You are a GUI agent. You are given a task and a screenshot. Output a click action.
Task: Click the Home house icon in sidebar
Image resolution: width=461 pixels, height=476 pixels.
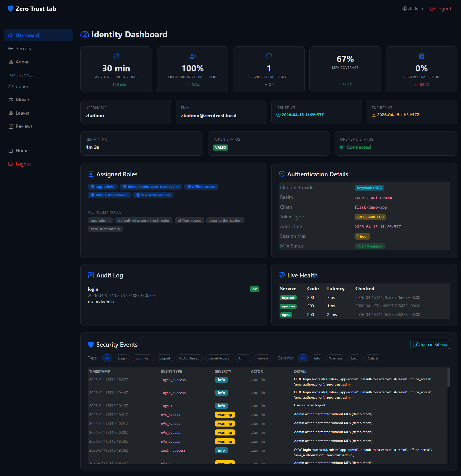[11, 151]
